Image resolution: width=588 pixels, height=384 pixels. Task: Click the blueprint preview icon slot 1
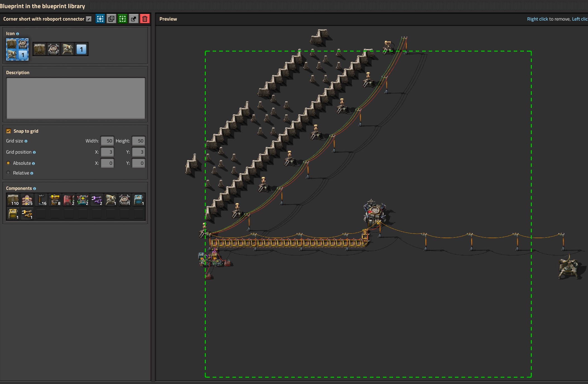pos(38,48)
